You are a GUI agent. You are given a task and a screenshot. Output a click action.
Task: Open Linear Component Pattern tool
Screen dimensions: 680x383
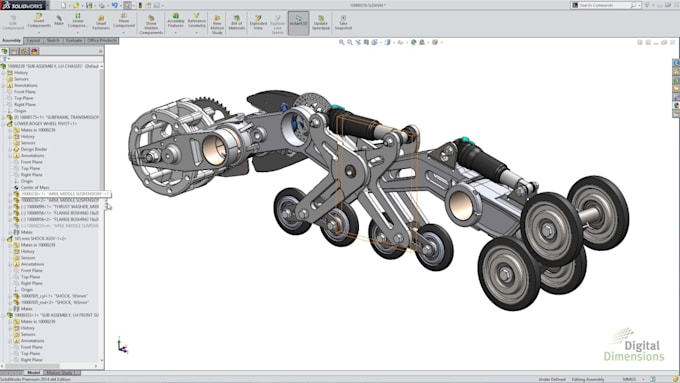pos(78,20)
